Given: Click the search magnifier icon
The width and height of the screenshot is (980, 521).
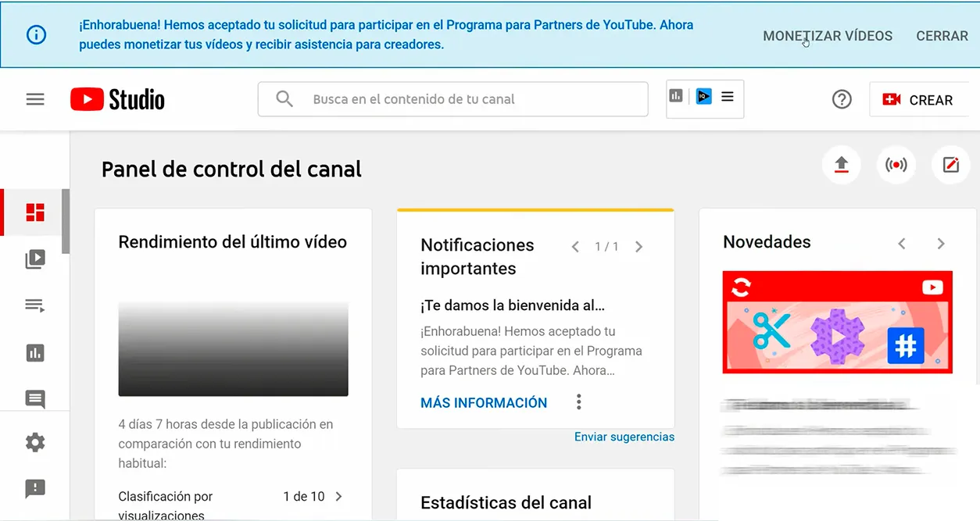Looking at the screenshot, I should [x=284, y=99].
